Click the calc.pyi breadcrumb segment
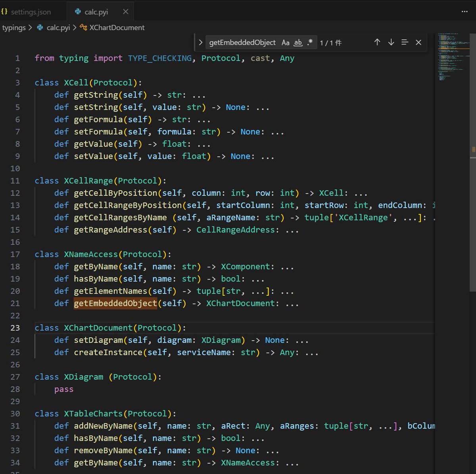Screen dimensions: 476x474 [58, 28]
